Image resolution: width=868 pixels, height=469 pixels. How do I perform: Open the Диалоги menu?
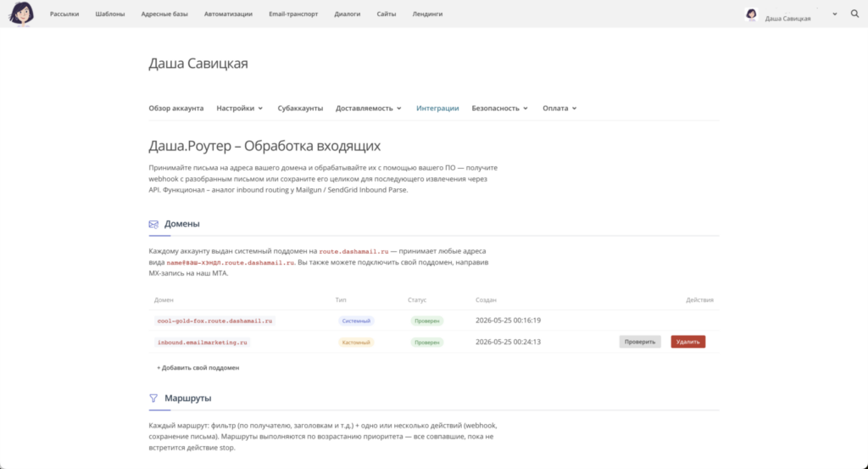tap(347, 14)
